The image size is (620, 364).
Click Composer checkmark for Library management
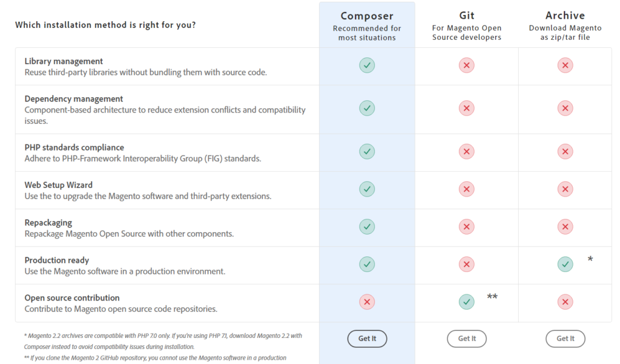367,65
